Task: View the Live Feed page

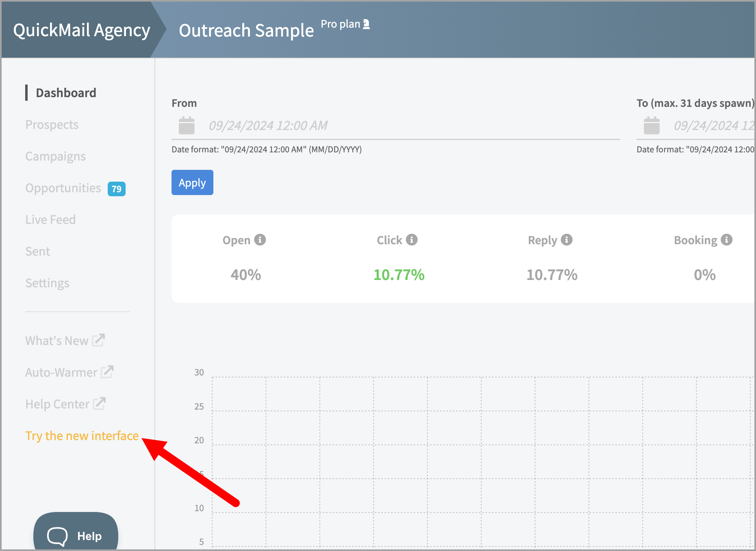Action: coord(50,220)
